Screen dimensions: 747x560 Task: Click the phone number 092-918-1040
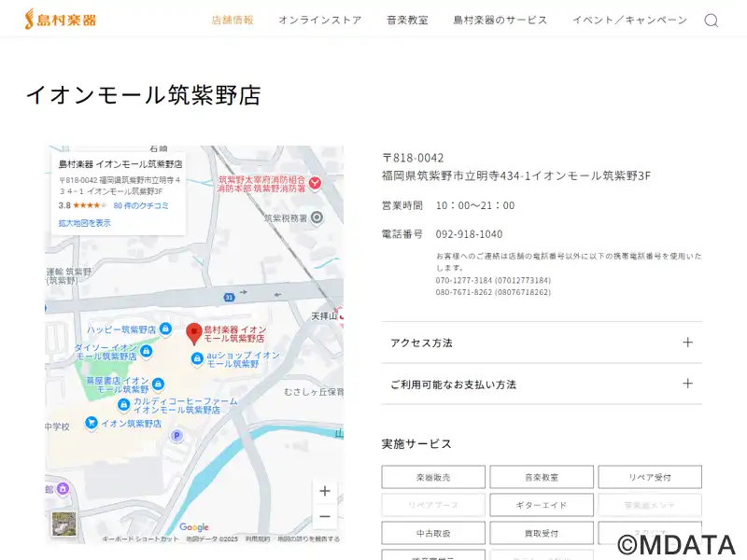click(469, 234)
